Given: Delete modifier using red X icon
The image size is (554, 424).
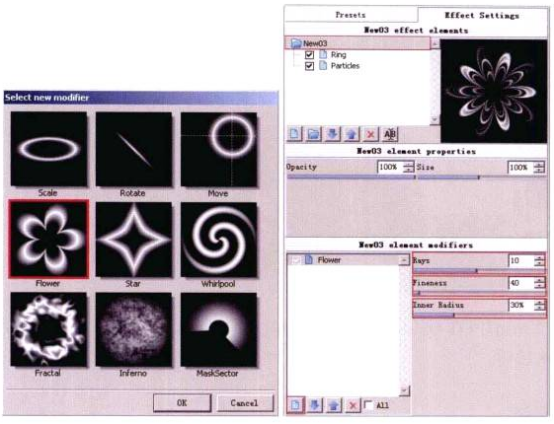Looking at the screenshot, I should pyautogui.click(x=353, y=405).
